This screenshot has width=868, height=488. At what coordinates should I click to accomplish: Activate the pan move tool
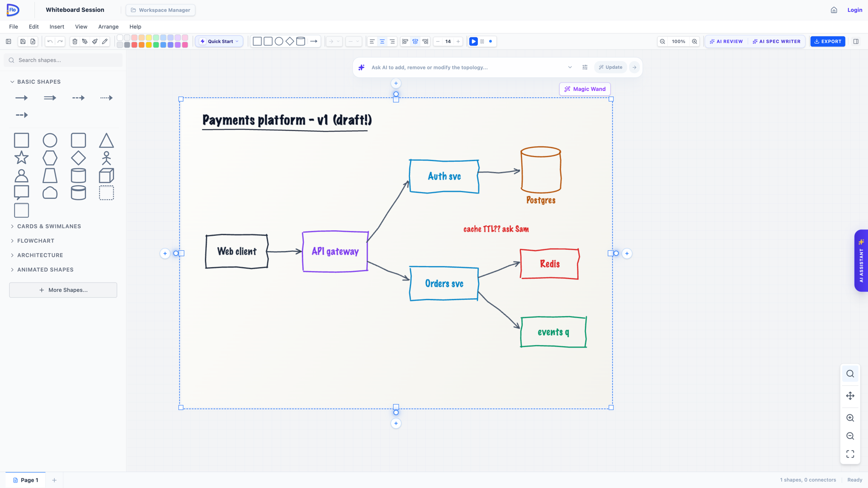[x=850, y=396]
